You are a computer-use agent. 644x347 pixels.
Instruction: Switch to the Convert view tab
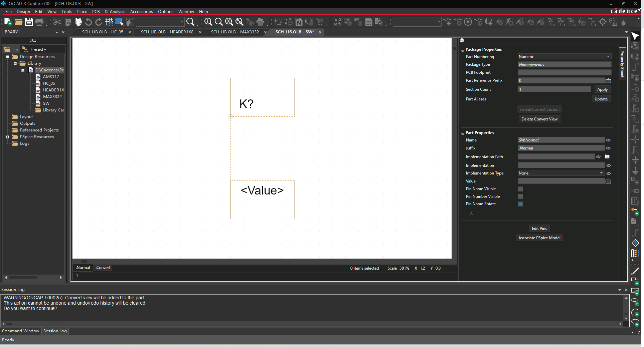pos(103,268)
